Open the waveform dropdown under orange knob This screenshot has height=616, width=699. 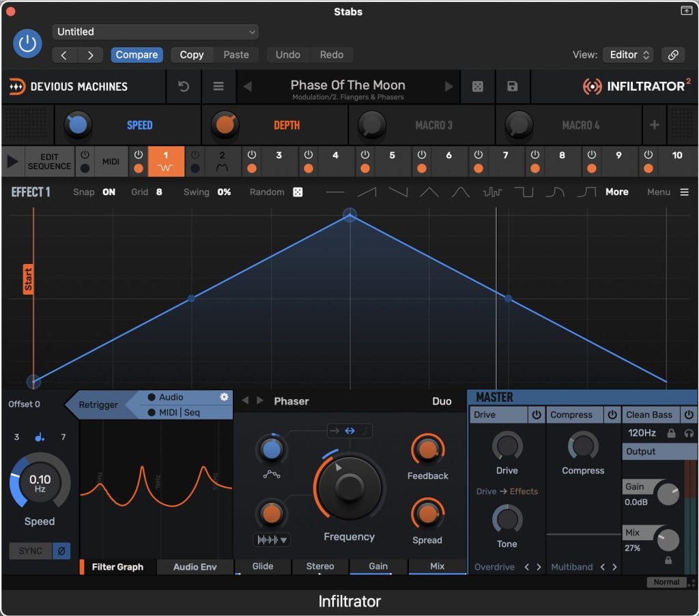click(x=272, y=540)
